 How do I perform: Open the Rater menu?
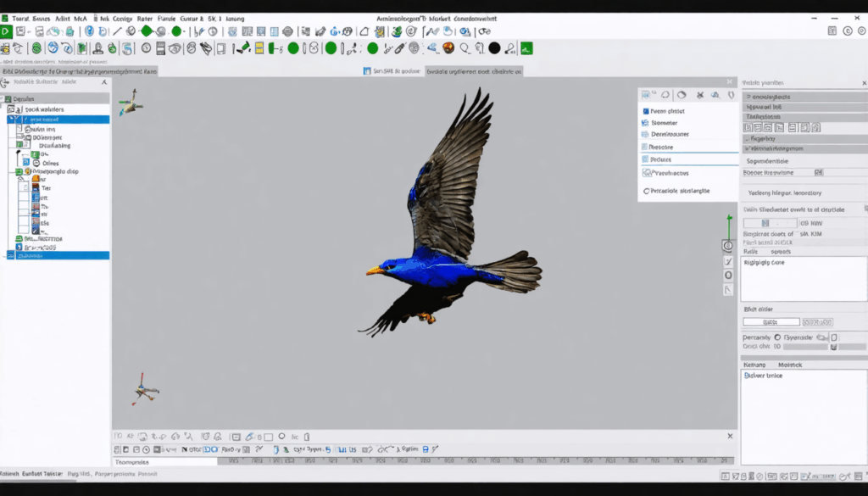(x=144, y=19)
